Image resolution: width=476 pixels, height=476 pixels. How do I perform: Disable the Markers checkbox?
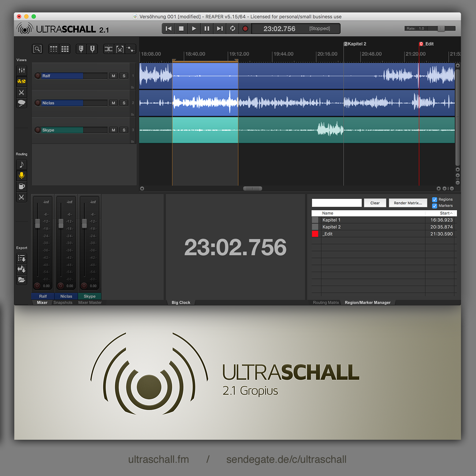435,206
